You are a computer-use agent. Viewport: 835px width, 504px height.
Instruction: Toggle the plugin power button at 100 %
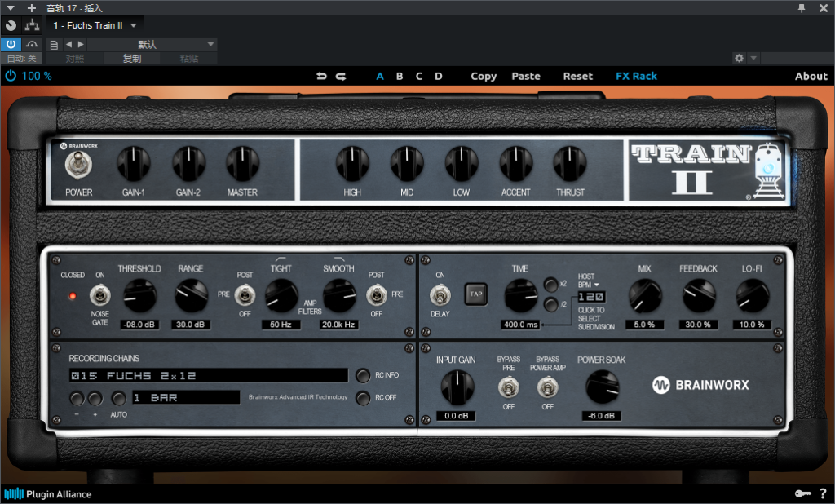pos(11,76)
